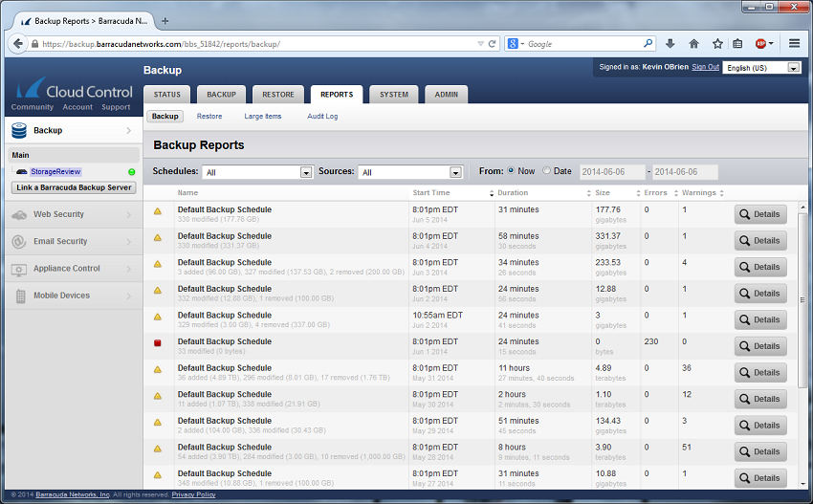
Task: Click the start date field
Action: (612, 171)
